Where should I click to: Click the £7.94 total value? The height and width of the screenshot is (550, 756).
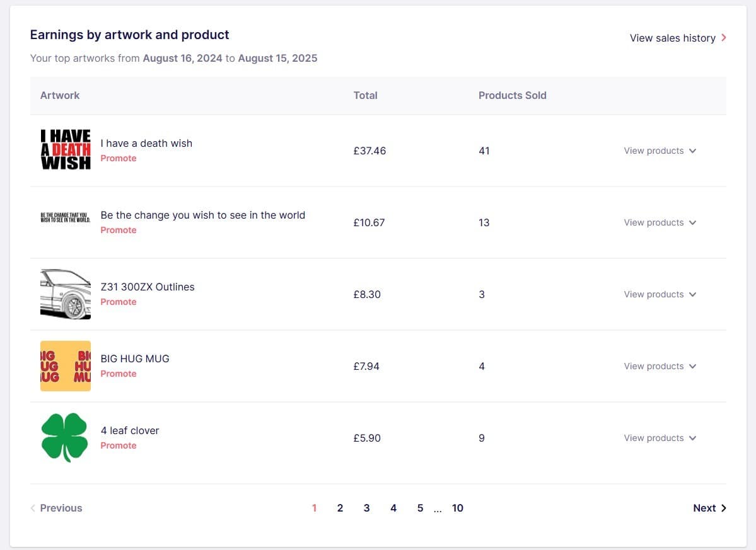pos(366,366)
